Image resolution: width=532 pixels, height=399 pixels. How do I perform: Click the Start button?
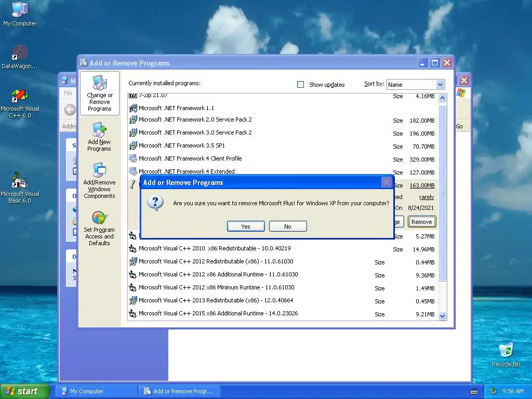(x=25, y=391)
